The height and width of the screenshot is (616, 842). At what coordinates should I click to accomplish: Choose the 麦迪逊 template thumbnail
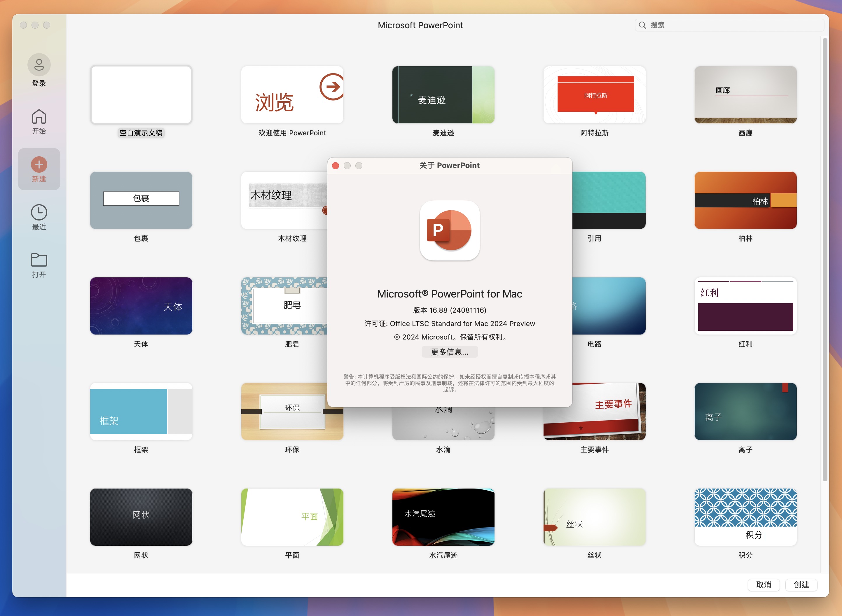443,95
